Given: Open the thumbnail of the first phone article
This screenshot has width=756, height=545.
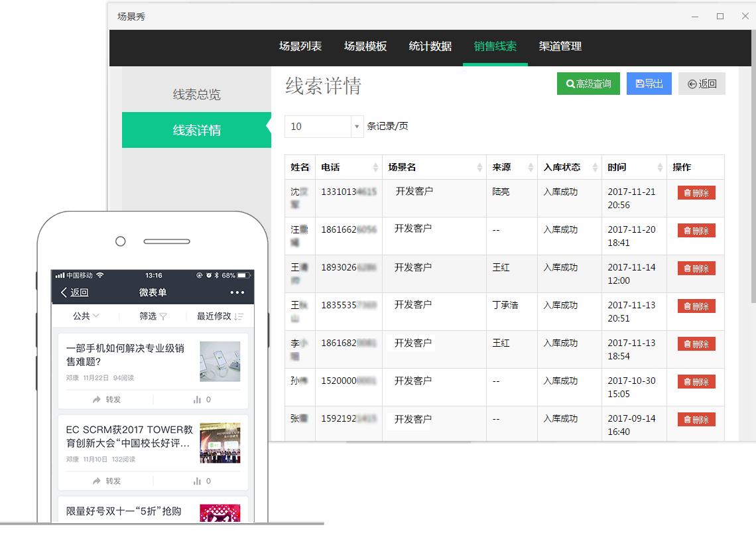Looking at the screenshot, I should click(x=220, y=361).
